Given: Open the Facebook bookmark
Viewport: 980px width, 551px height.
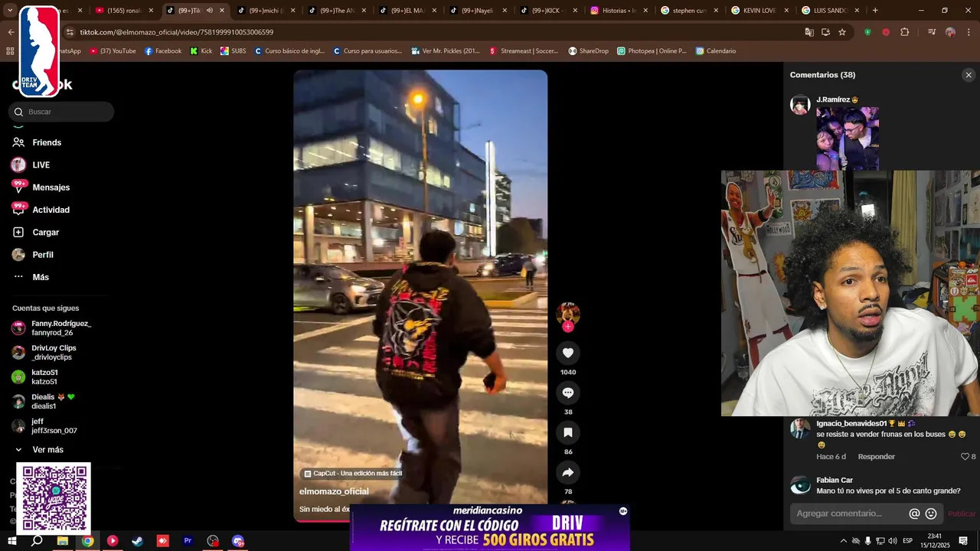Looking at the screenshot, I should [163, 51].
